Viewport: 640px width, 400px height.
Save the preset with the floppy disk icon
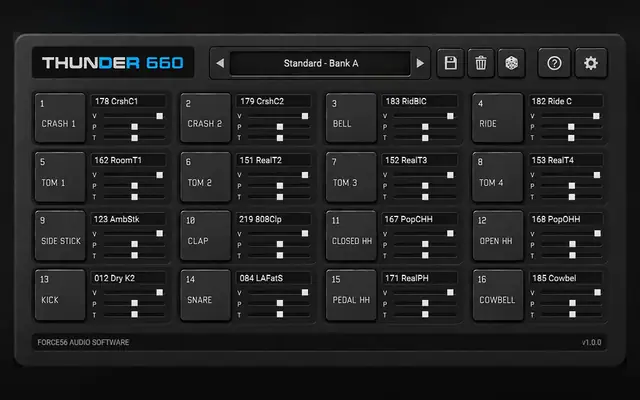[x=451, y=63]
